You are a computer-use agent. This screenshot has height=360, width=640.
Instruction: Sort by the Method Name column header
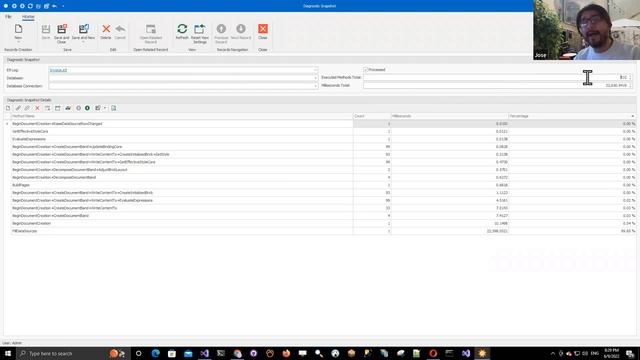(x=182, y=116)
